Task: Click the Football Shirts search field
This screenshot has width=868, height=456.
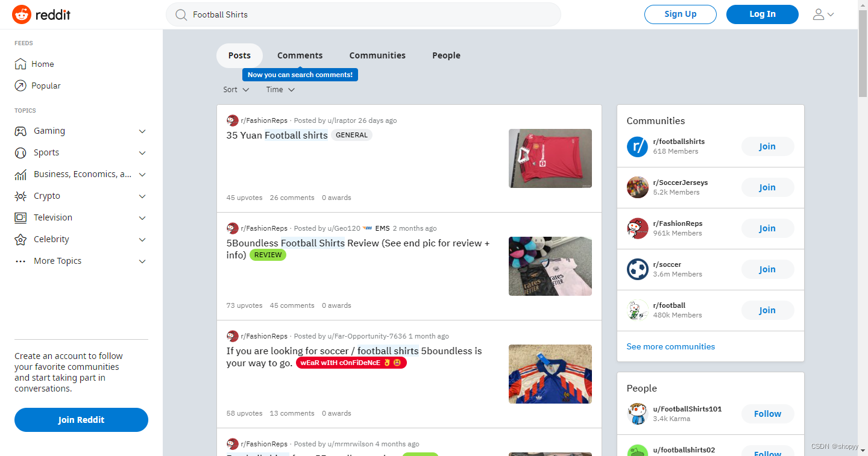Action: tap(363, 14)
